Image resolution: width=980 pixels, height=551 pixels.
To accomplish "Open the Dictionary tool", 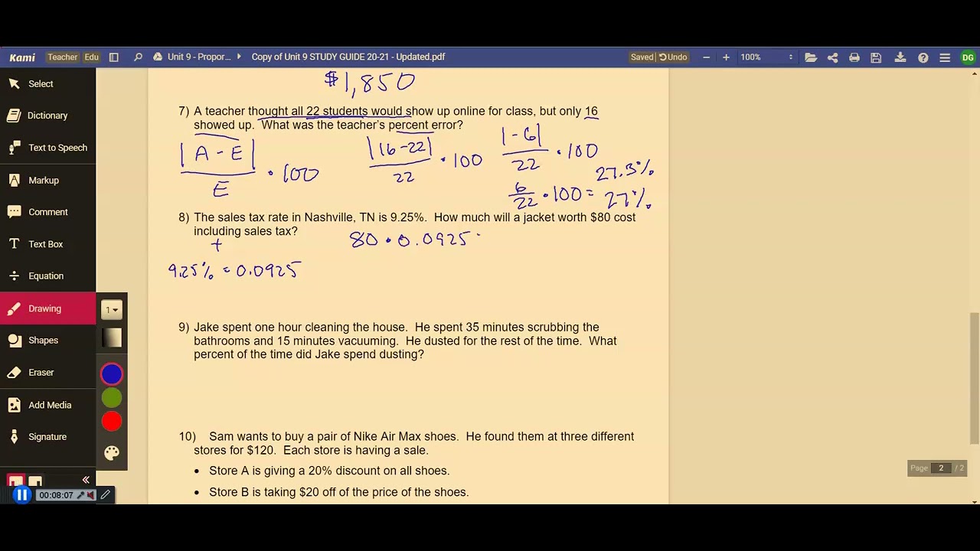I will [x=47, y=116].
